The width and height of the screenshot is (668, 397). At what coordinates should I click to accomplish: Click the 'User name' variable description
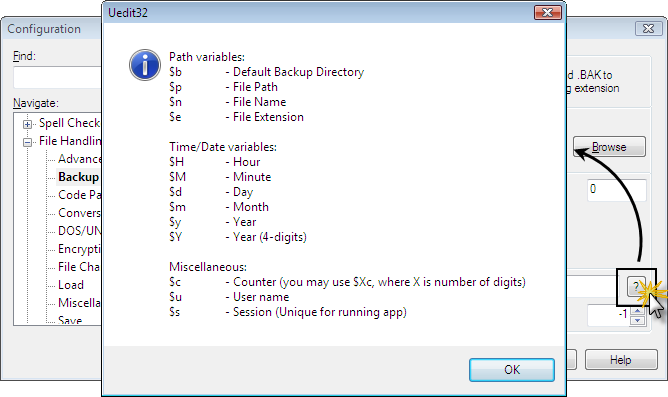261,297
